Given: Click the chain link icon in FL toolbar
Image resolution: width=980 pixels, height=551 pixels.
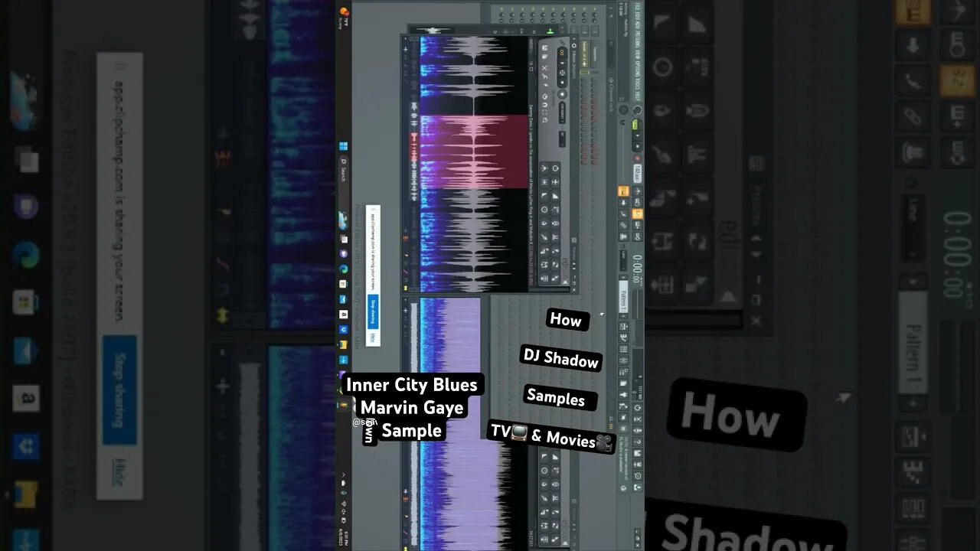Looking at the screenshot, I should 623,225.
